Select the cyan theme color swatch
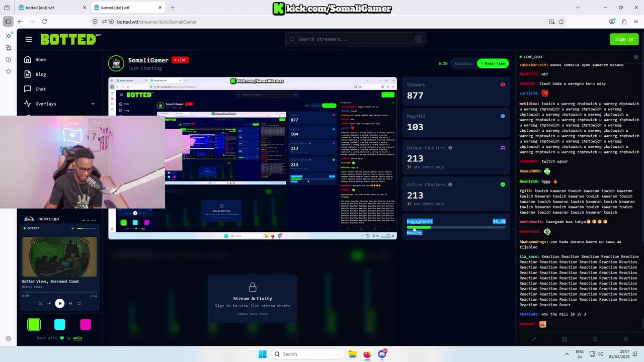The height and width of the screenshot is (362, 644). 59,325
